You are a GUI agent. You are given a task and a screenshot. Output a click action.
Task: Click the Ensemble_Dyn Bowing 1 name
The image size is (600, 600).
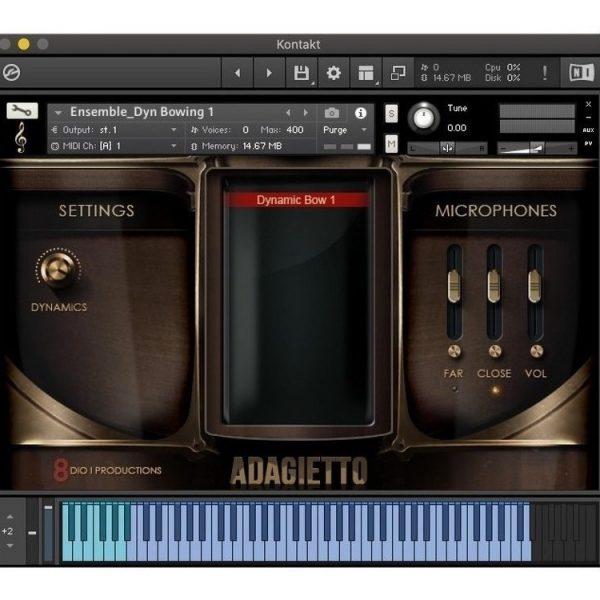[x=142, y=112]
